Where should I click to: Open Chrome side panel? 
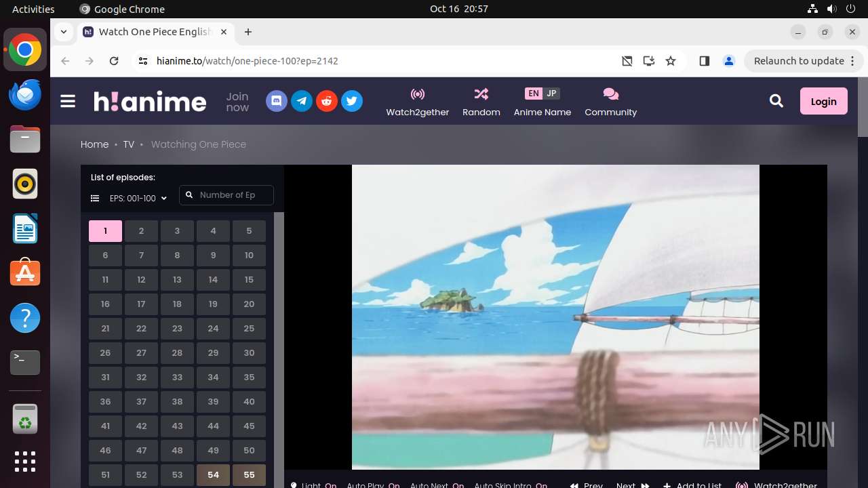[x=704, y=61]
